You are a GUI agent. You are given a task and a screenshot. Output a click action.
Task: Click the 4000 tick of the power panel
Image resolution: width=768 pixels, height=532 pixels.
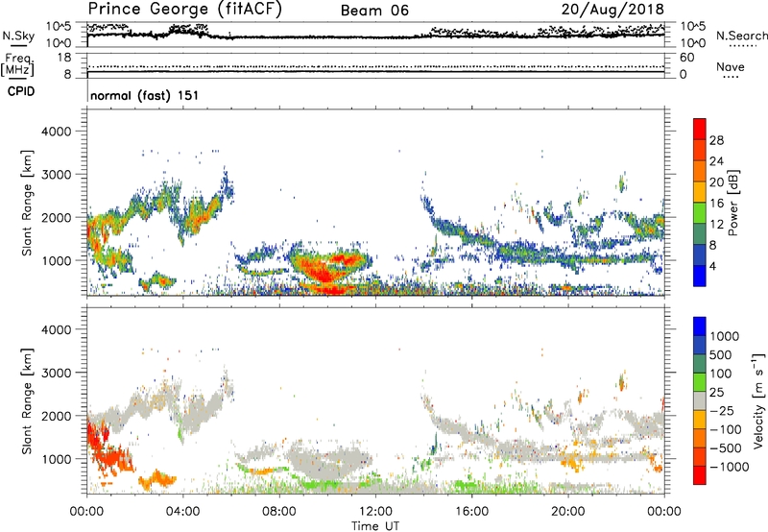[x=56, y=132]
